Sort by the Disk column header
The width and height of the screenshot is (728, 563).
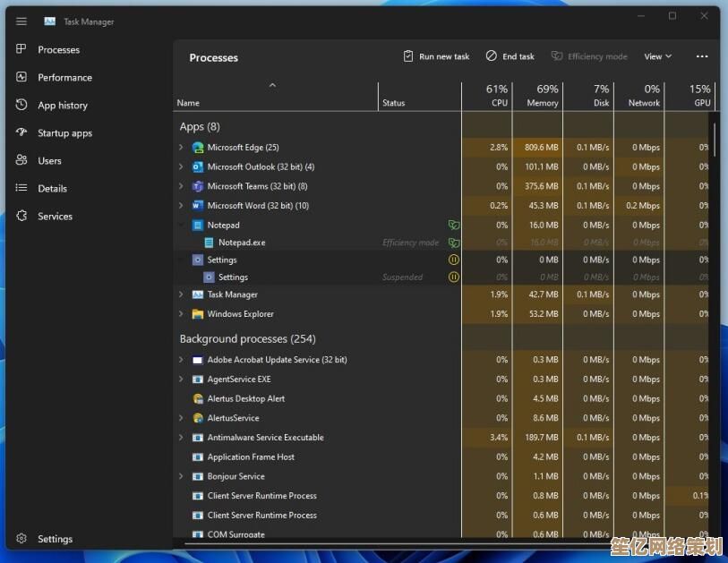(588, 97)
